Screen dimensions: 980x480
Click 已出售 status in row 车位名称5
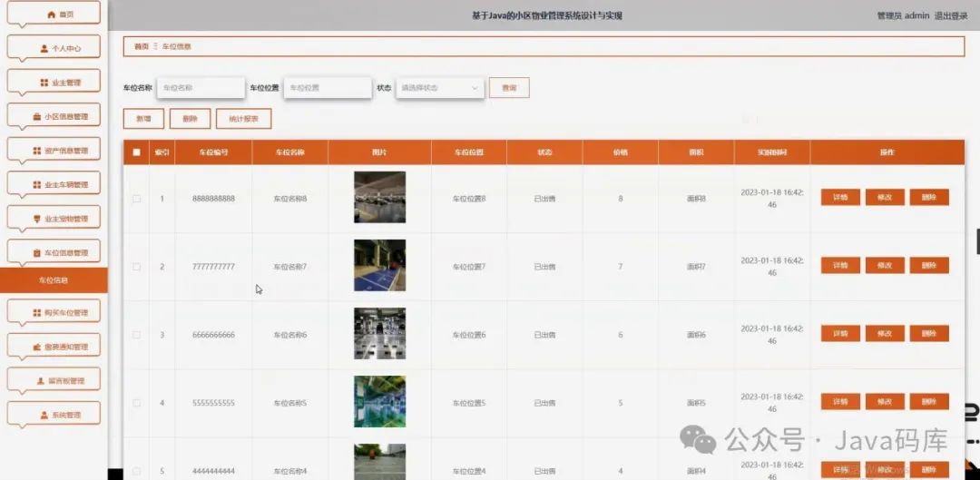(x=544, y=403)
